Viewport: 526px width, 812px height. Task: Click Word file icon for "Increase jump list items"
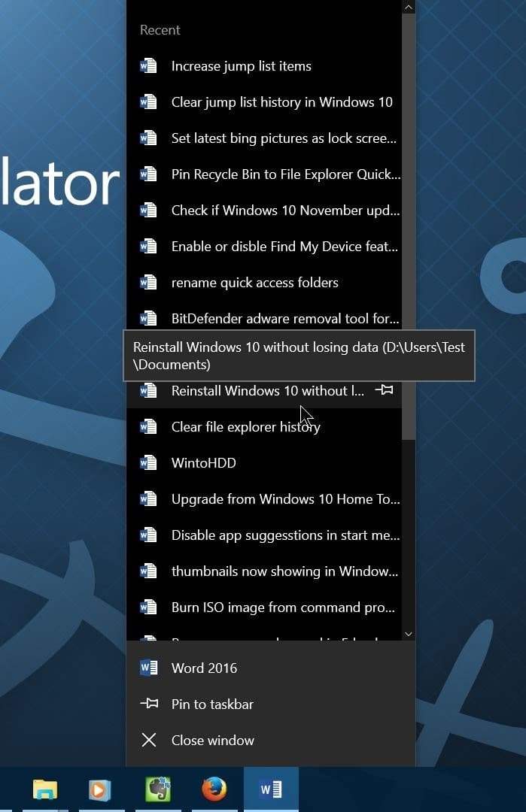pyautogui.click(x=149, y=66)
